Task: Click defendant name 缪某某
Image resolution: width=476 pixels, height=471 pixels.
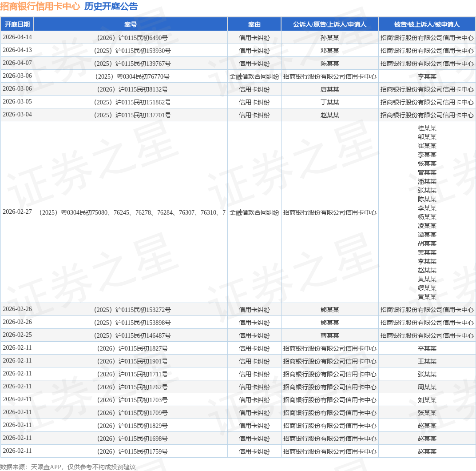Action: [427, 288]
